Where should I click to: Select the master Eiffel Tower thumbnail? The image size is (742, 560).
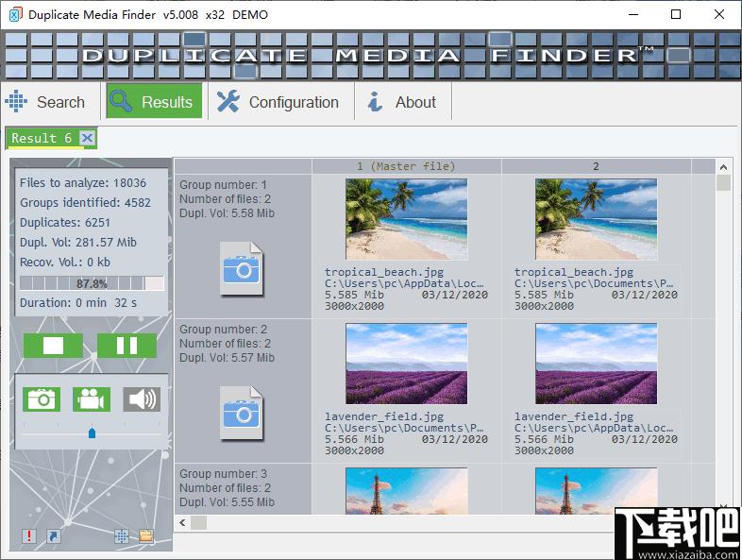click(x=407, y=491)
